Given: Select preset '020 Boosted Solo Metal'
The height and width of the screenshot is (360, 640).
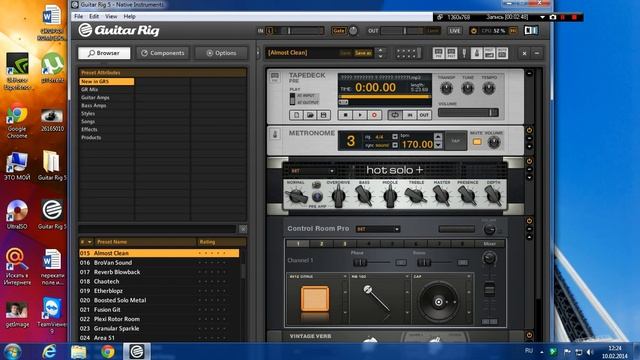Looking at the screenshot, I should [159, 300].
